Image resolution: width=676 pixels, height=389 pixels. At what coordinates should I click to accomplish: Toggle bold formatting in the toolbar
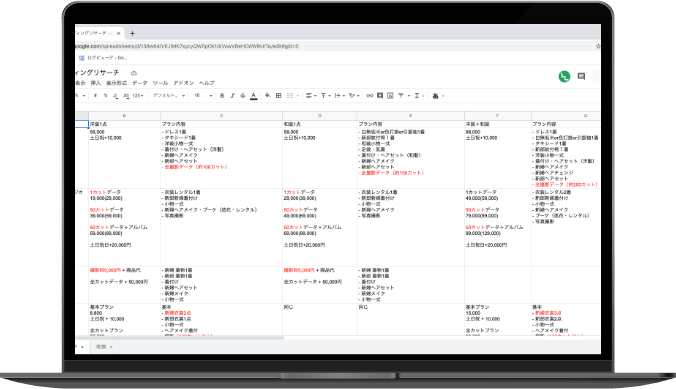[x=222, y=96]
